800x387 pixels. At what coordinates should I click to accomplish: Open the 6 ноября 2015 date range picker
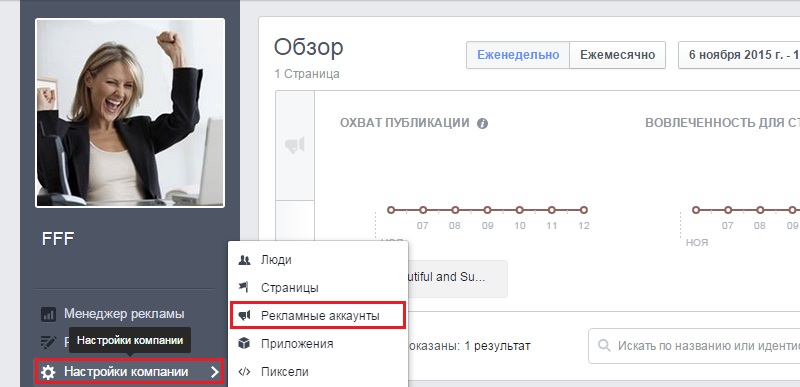[x=739, y=55]
